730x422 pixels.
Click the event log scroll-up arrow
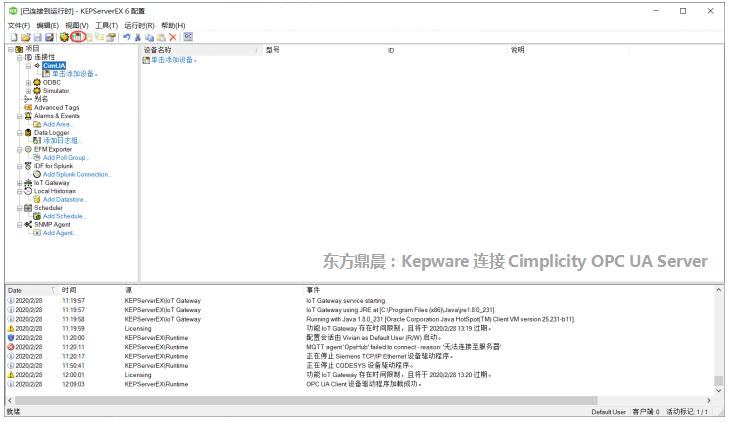pyautogui.click(x=718, y=290)
